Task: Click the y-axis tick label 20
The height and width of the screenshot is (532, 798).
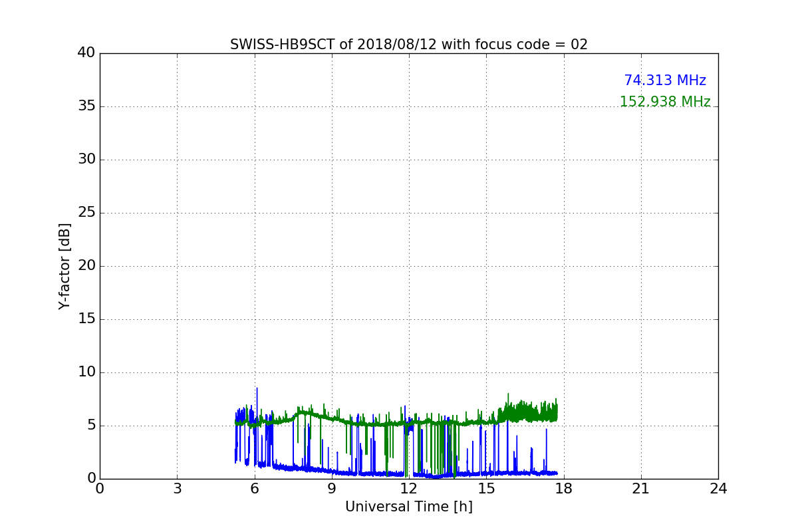Action: click(x=86, y=266)
